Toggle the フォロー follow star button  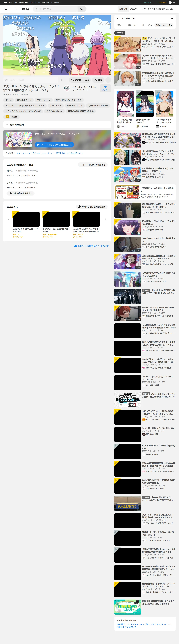coord(105,88)
